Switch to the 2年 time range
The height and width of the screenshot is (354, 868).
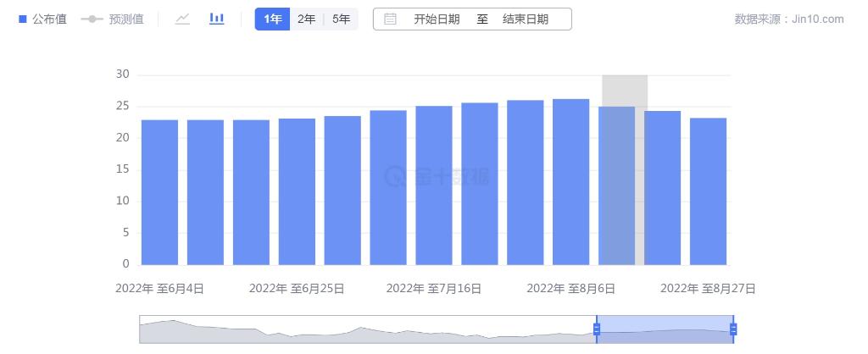pyautogui.click(x=306, y=19)
